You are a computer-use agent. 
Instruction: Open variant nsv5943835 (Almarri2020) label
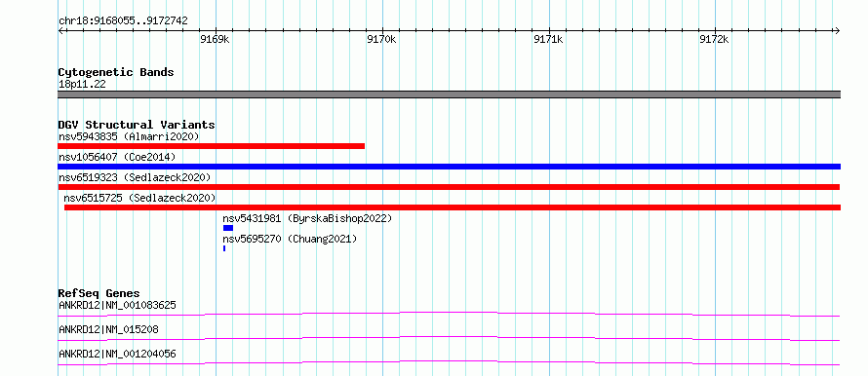click(x=129, y=136)
